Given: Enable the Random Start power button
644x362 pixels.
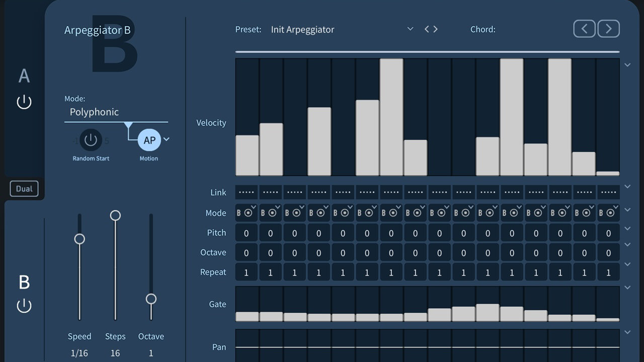Looking at the screenshot, I should (x=91, y=140).
